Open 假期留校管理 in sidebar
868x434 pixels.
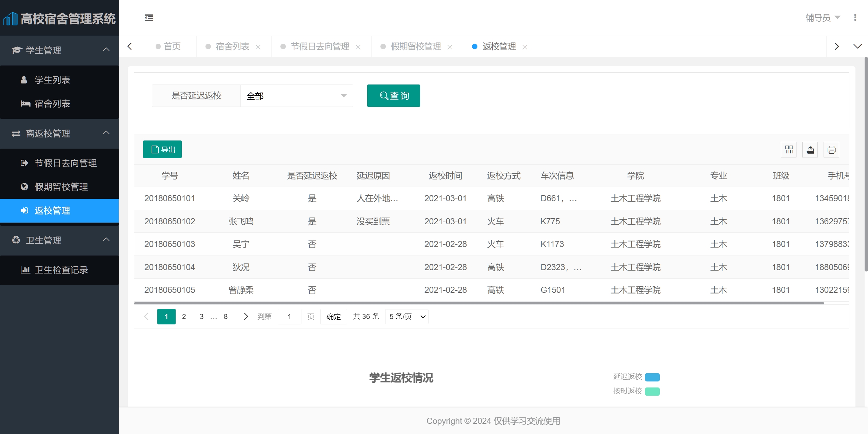59,187
